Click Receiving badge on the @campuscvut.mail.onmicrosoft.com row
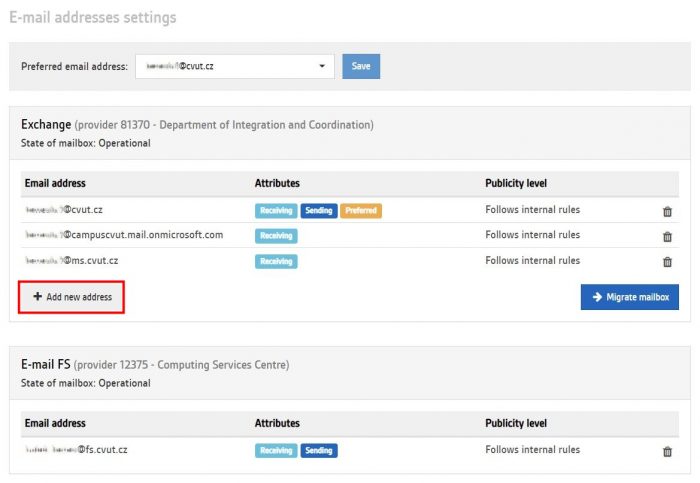 276,236
